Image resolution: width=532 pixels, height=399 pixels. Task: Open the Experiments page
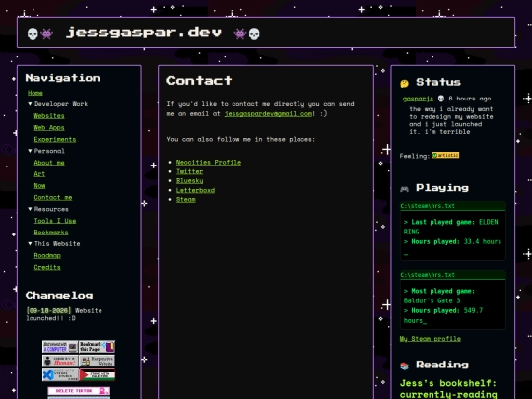tap(55, 139)
